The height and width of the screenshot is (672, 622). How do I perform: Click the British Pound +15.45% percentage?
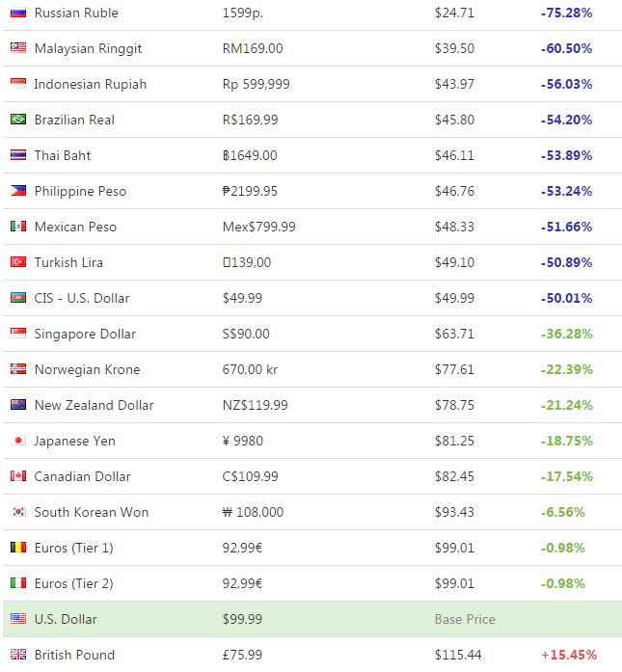(569, 655)
